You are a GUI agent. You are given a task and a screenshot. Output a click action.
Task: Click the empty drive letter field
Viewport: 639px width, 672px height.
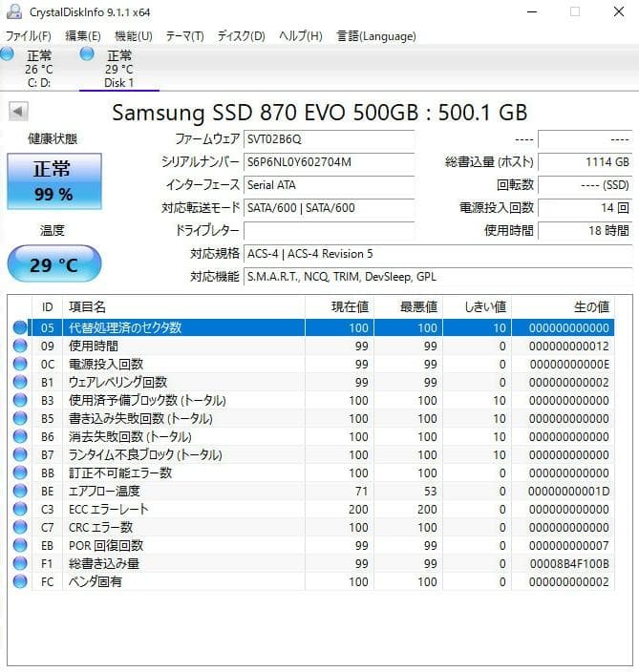(329, 231)
